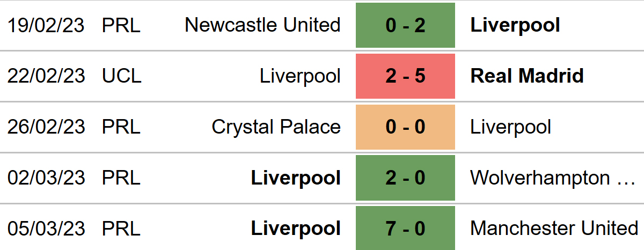This screenshot has height=250, width=644.
Task: Click Liverpool in the Crystal Palace row
Action: tap(510, 127)
